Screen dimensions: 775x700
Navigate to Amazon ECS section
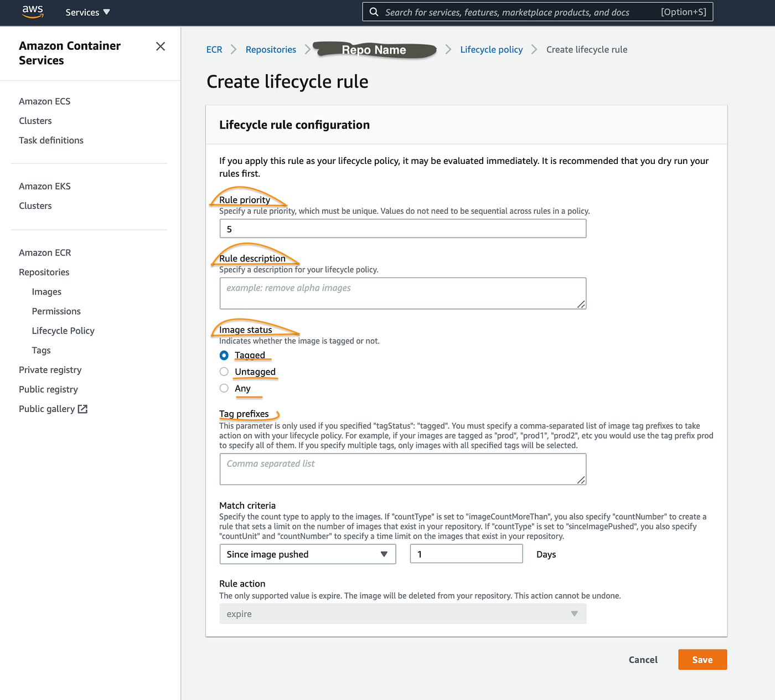click(44, 101)
